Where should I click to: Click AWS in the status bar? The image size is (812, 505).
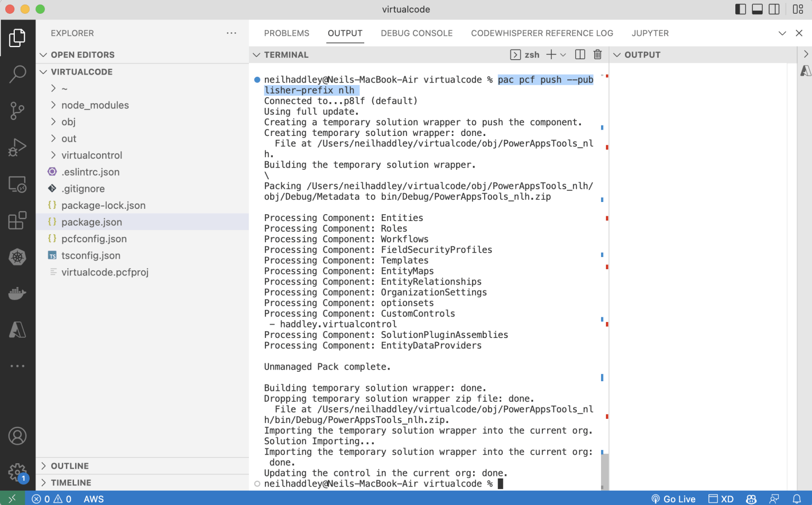(x=94, y=499)
